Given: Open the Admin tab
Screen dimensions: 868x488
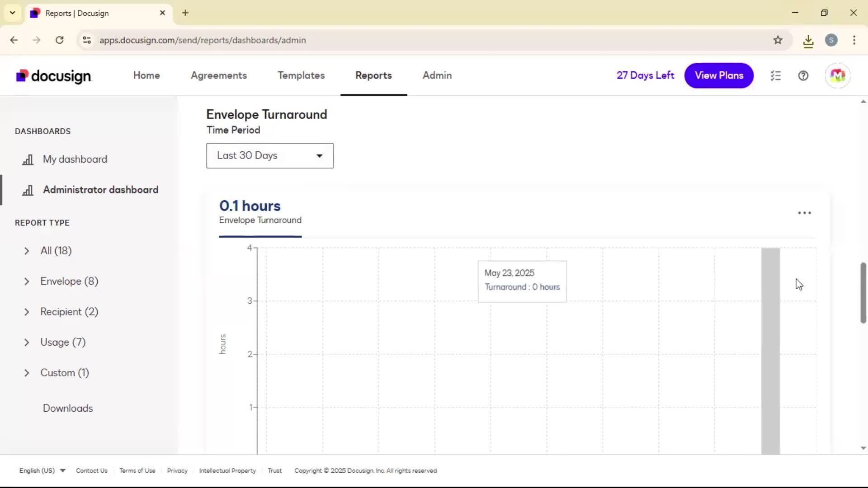Looking at the screenshot, I should coord(437,75).
